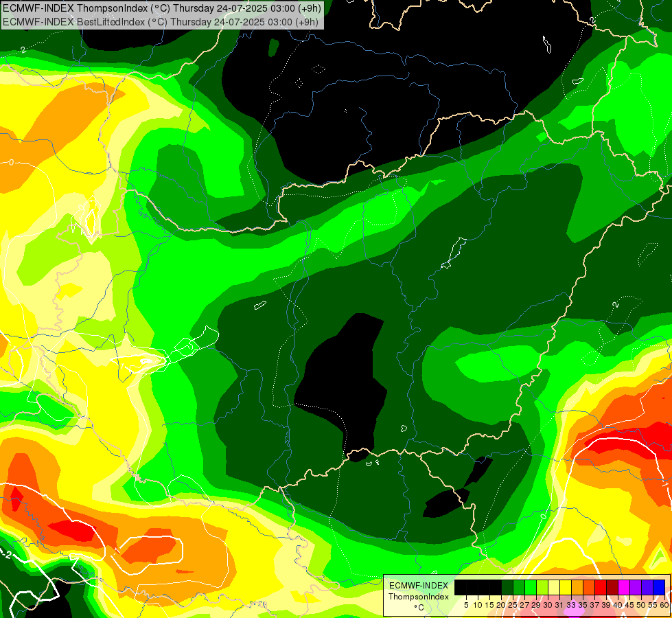The image size is (672, 618).
Task: Select the legend scale value 15
Action: (489, 605)
